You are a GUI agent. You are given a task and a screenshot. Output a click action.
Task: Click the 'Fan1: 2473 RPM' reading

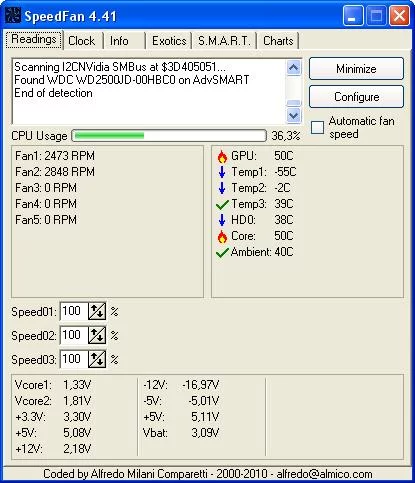pos(55,156)
